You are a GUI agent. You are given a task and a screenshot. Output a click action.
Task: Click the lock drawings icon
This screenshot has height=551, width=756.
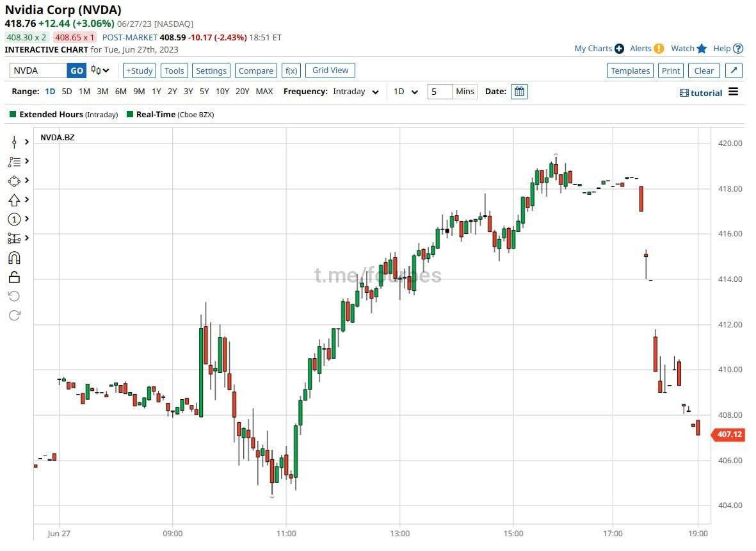coord(14,277)
